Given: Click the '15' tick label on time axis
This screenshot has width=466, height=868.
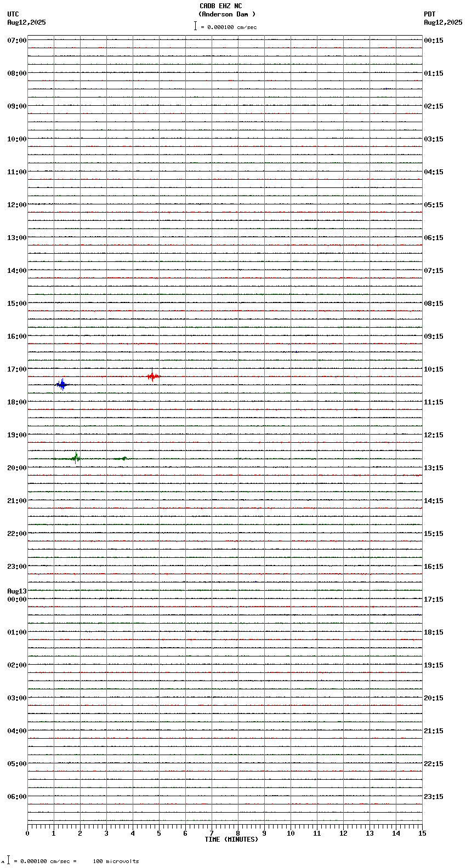Looking at the screenshot, I should click(x=422, y=833).
